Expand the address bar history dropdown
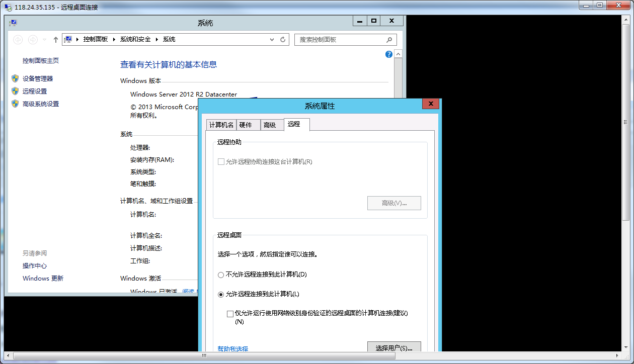This screenshot has width=634, height=364. [x=272, y=39]
